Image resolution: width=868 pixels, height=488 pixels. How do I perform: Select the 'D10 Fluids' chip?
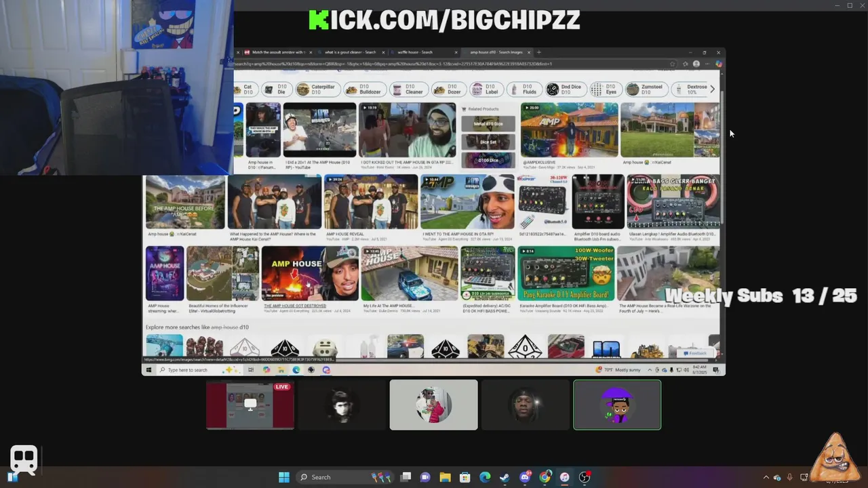click(x=524, y=89)
